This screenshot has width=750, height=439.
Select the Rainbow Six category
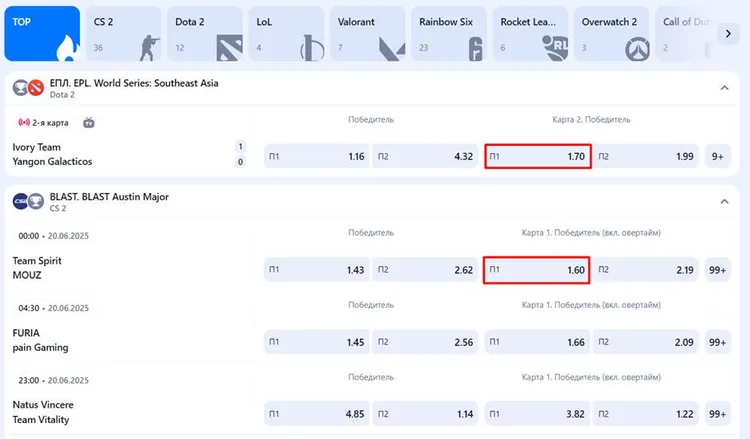(x=449, y=34)
